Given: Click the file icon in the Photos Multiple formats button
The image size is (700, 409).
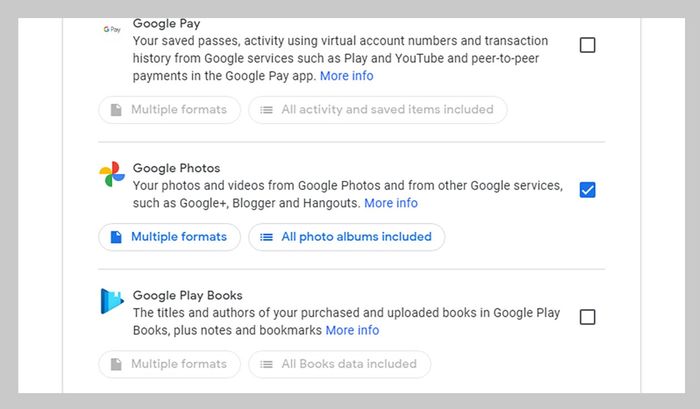Looking at the screenshot, I should pos(116,237).
